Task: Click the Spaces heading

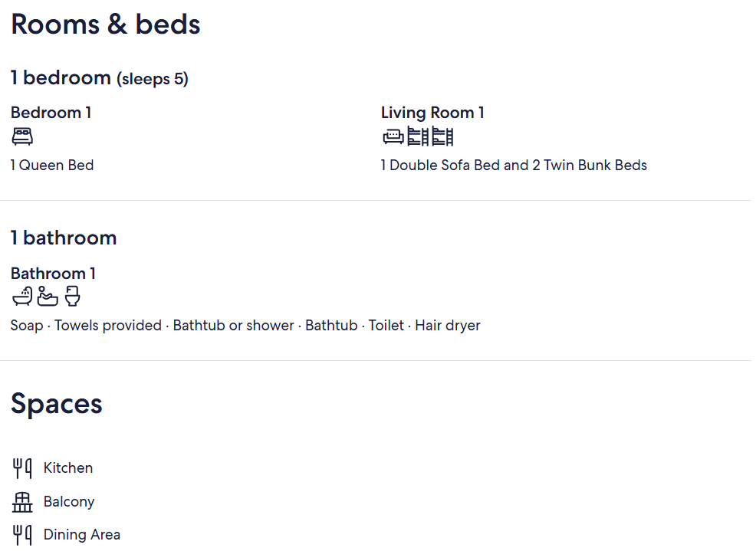Action: click(x=57, y=404)
